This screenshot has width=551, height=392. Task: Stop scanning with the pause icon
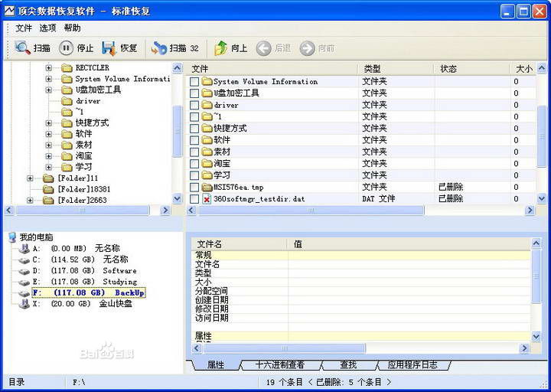[x=66, y=47]
